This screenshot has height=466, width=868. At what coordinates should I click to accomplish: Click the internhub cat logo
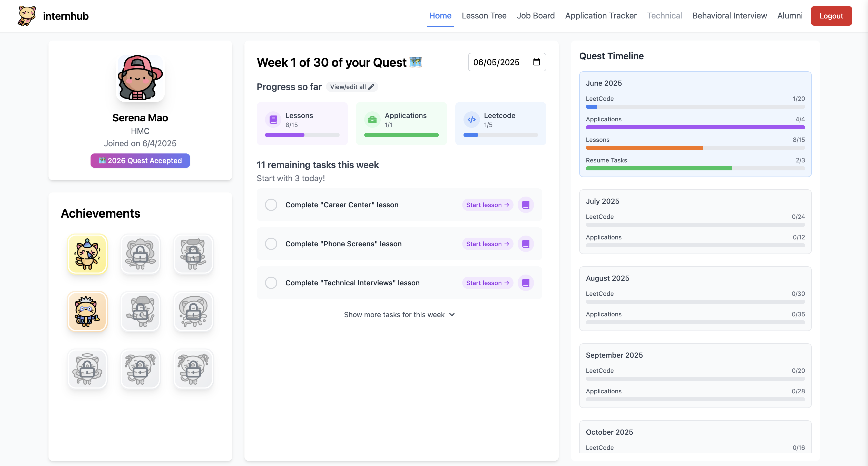click(x=27, y=16)
